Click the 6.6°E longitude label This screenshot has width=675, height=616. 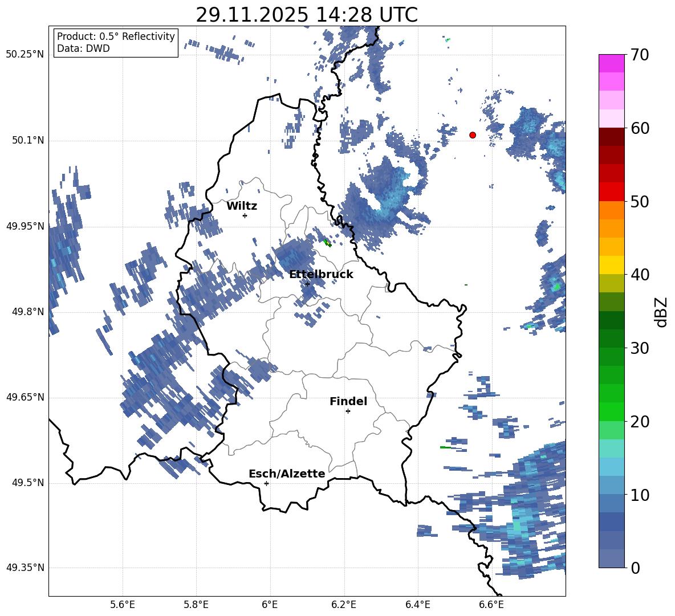[x=491, y=605]
